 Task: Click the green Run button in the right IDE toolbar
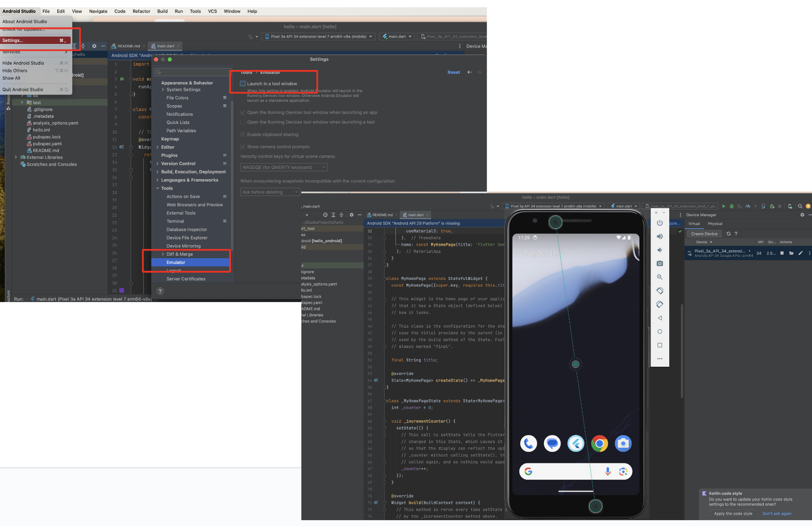pos(723,206)
